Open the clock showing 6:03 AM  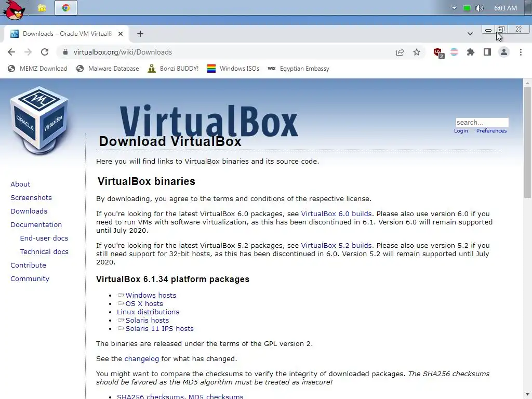click(x=505, y=8)
